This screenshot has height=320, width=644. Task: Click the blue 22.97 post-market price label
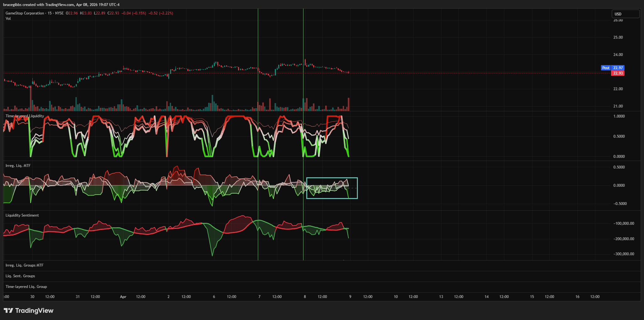[618, 68]
